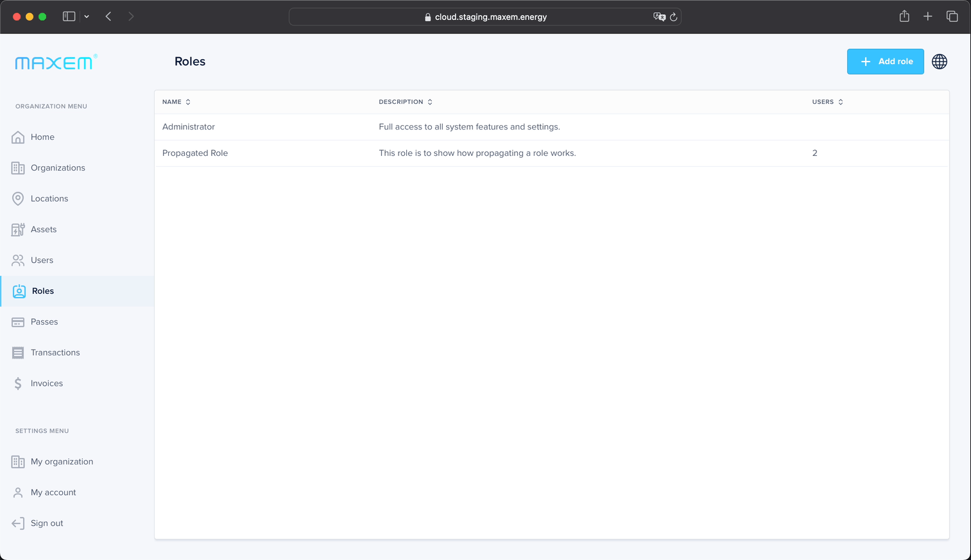Viewport: 971px width, 560px height.
Task: Sort roles by the NAME column
Action: pyautogui.click(x=187, y=101)
